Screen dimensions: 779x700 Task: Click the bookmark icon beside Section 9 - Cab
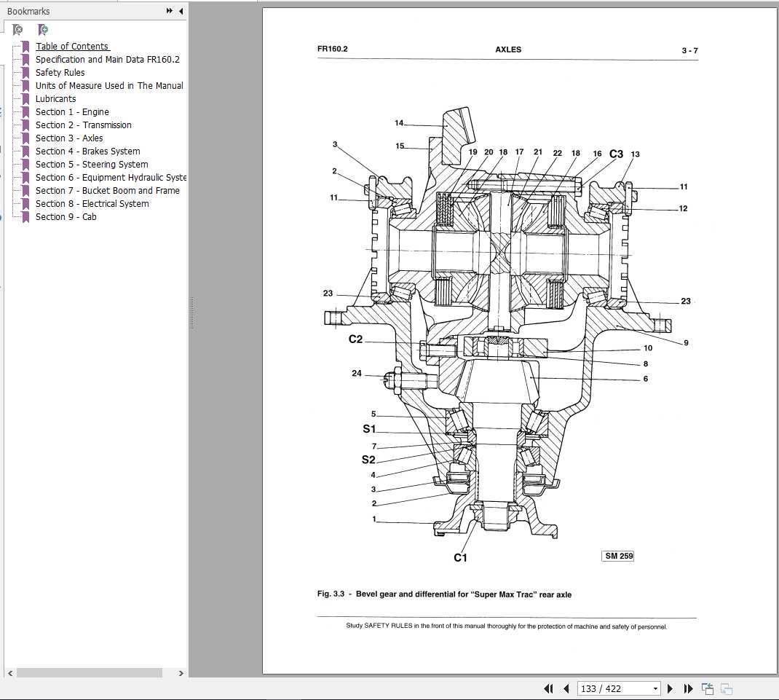pos(25,217)
